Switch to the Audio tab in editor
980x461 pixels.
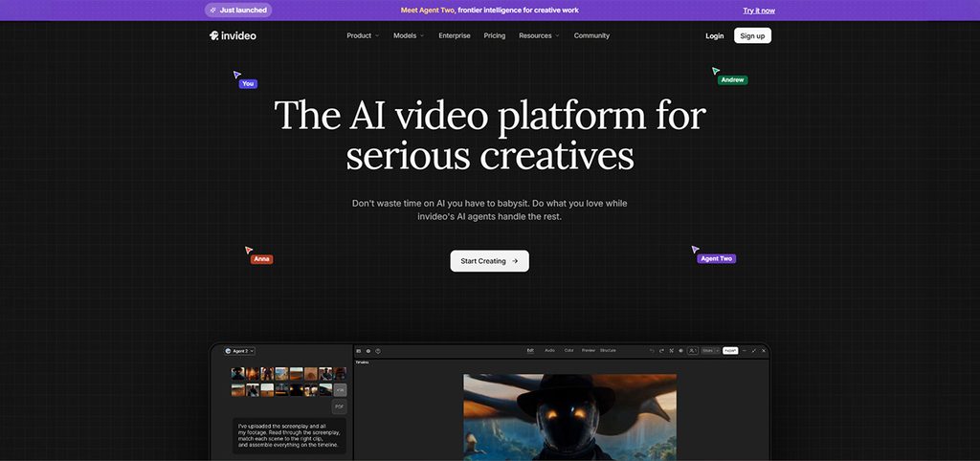click(x=549, y=350)
